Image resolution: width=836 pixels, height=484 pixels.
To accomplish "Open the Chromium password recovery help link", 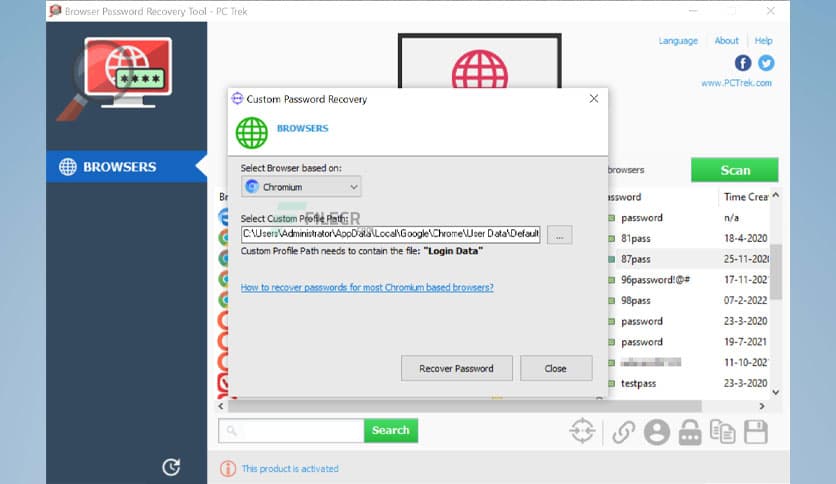I will tap(367, 287).
